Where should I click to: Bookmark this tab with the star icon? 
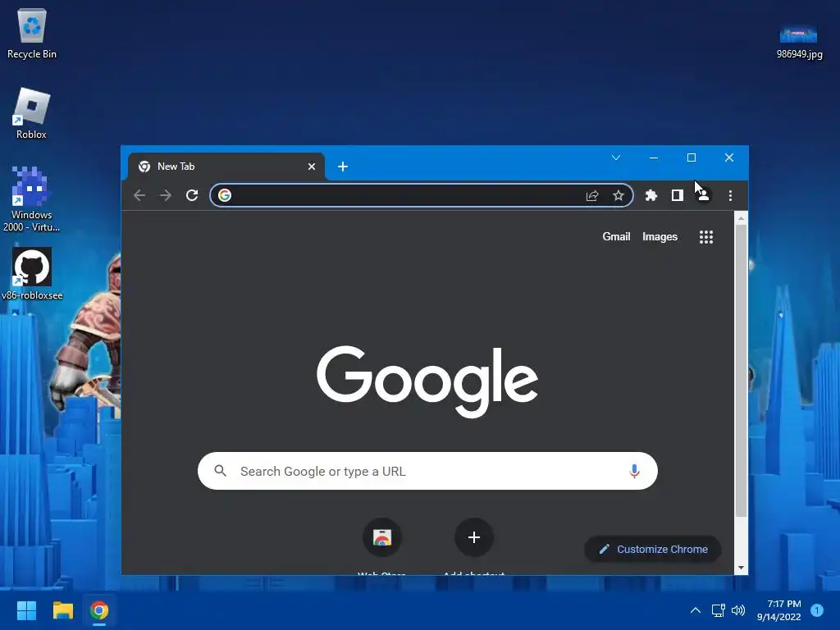click(x=619, y=195)
